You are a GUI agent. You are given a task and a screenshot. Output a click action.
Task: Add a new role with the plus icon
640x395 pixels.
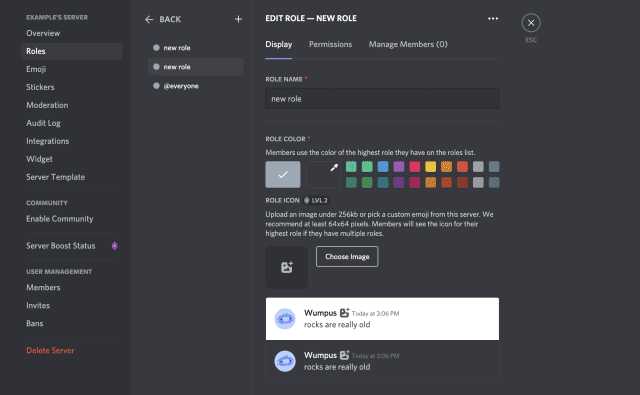(238, 19)
